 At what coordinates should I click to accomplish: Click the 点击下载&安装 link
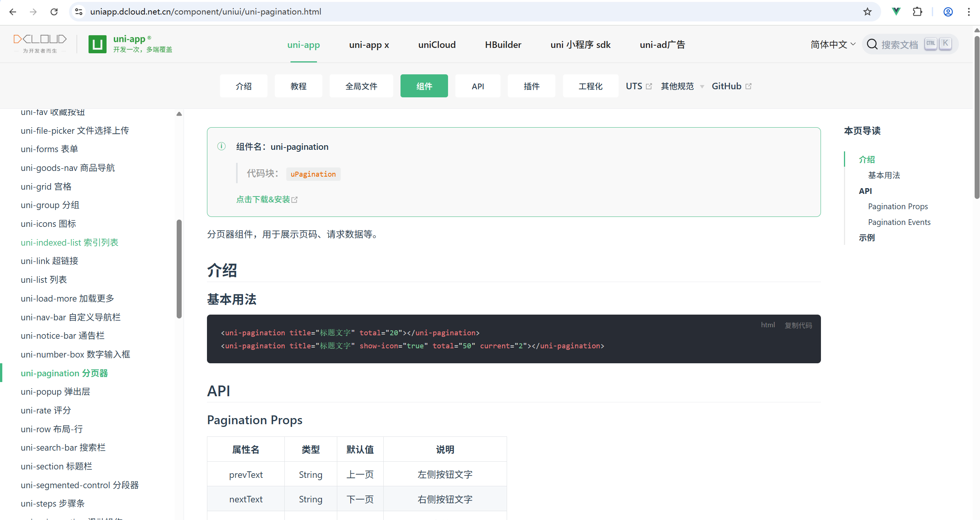(267, 199)
